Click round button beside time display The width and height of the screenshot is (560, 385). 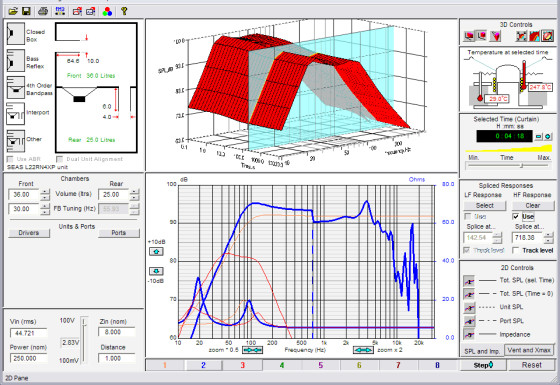[x=548, y=136]
